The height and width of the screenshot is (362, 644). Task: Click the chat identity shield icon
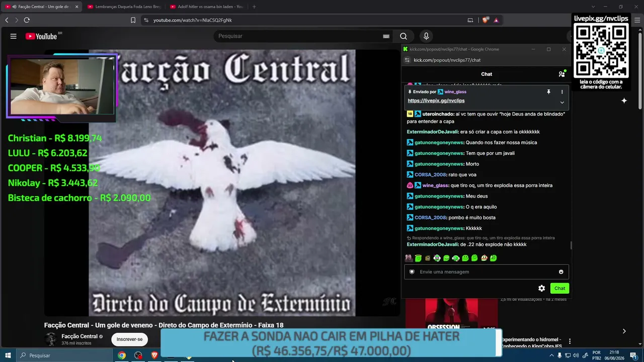point(412,272)
